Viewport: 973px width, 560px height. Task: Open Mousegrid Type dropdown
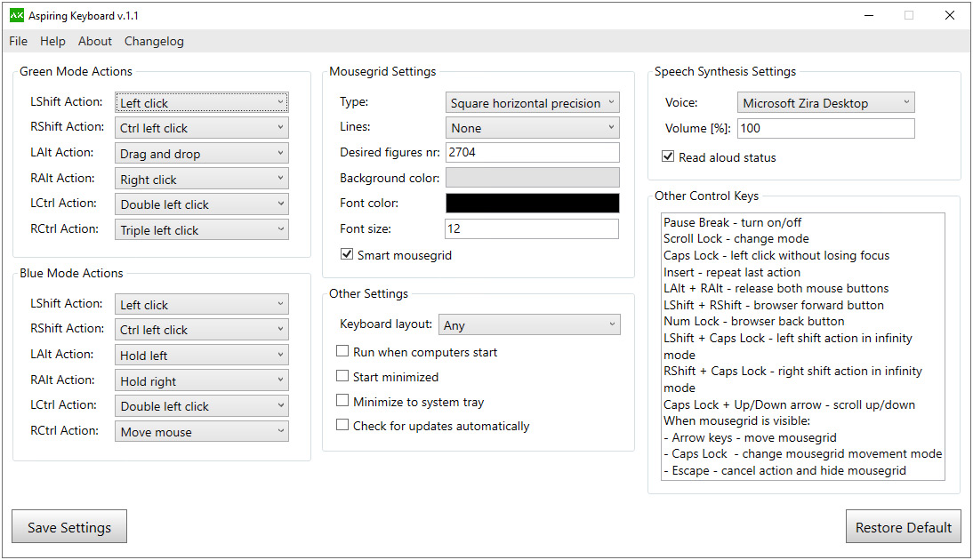(533, 102)
